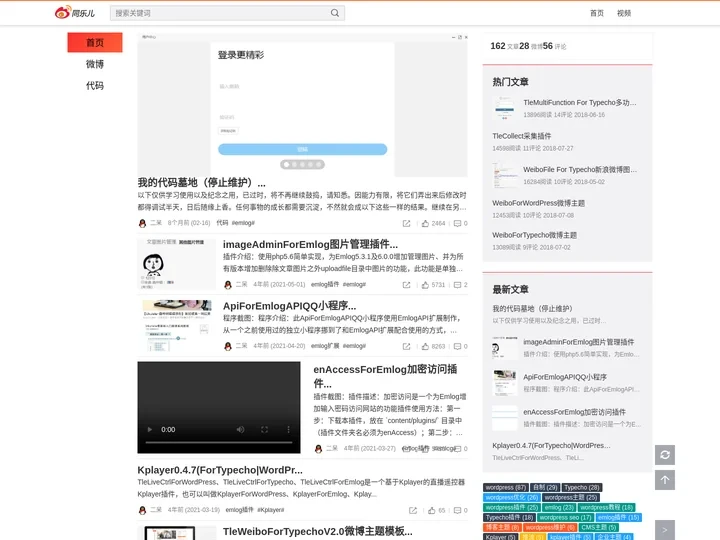Screen dimensions: 720x540
Task: Select tag 自制 (29)
Action: click(545, 488)
